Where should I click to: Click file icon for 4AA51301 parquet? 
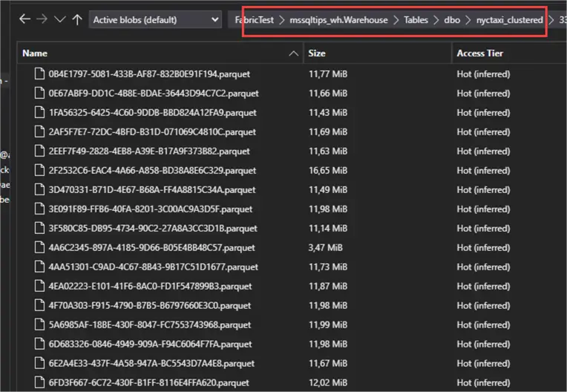[x=39, y=267]
